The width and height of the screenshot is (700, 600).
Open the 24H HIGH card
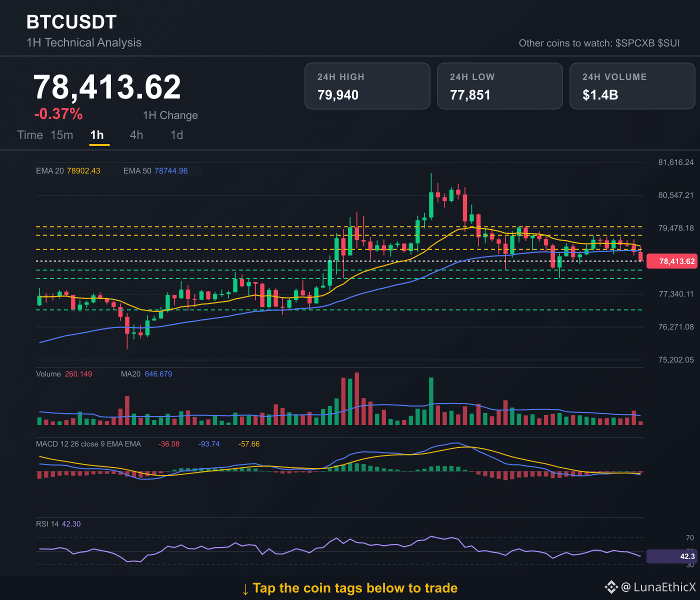(x=367, y=86)
